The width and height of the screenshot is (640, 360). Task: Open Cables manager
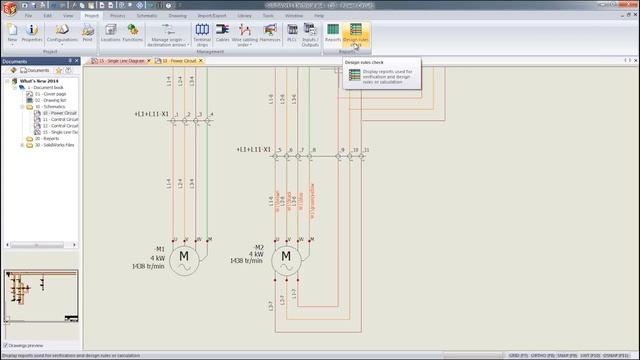(222, 33)
